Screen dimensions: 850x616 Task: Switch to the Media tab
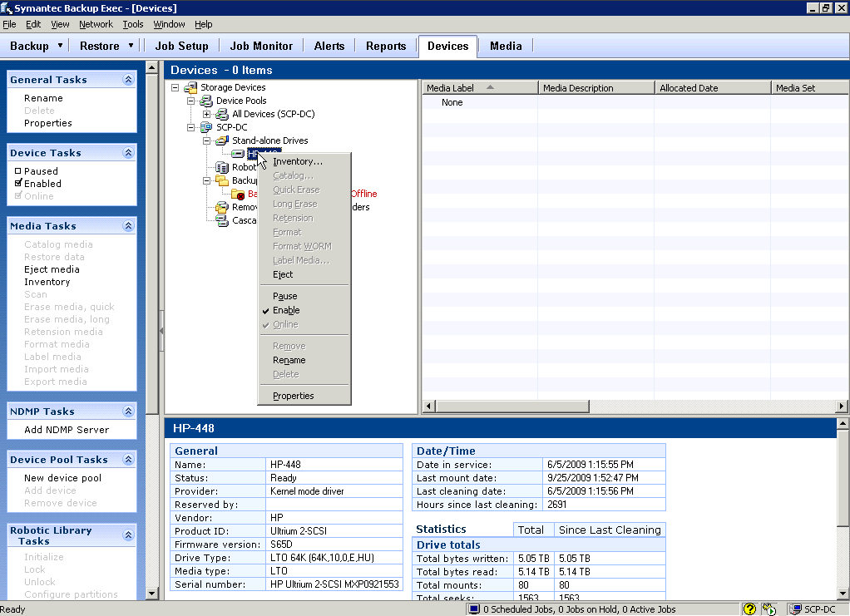[x=505, y=46]
